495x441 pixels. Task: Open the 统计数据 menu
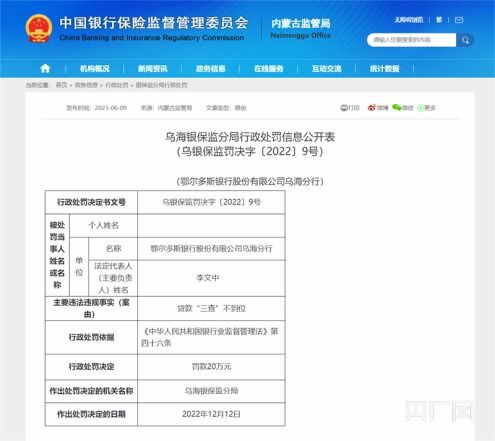click(x=385, y=69)
